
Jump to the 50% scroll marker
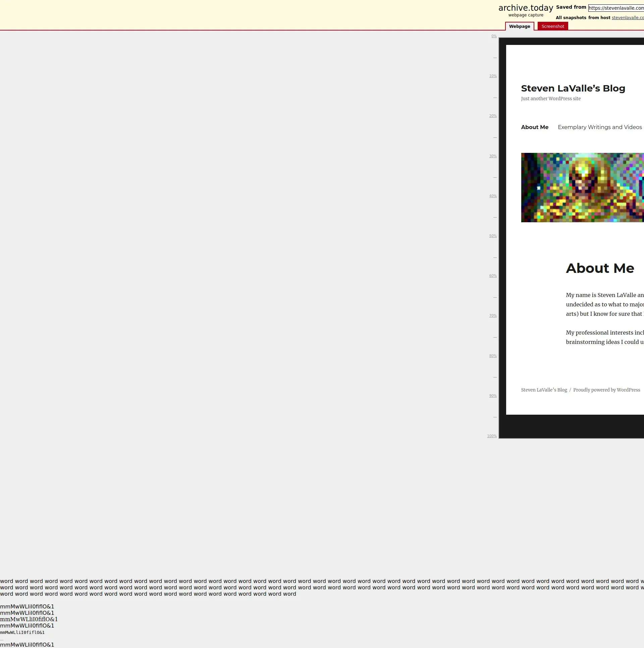pos(493,236)
